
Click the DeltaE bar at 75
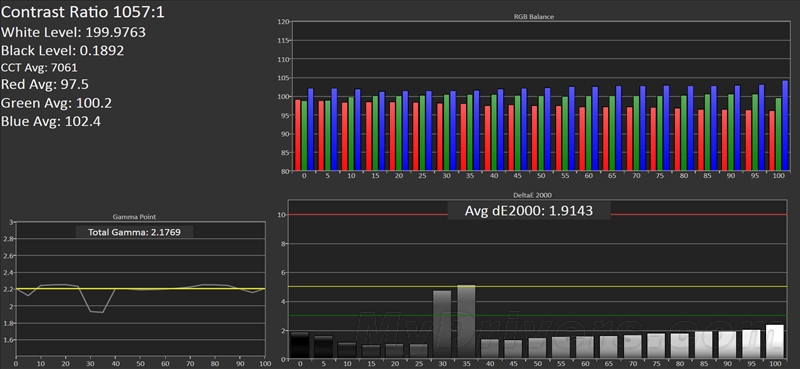pyautogui.click(x=656, y=346)
